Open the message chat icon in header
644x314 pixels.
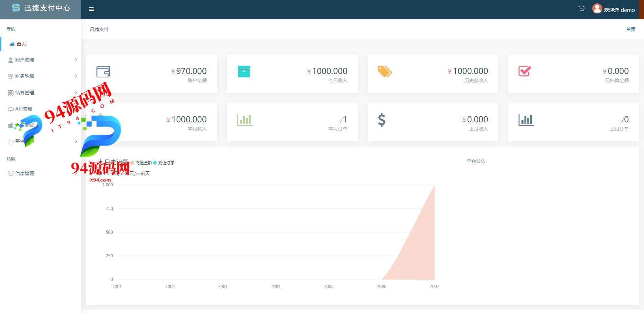pos(581,8)
